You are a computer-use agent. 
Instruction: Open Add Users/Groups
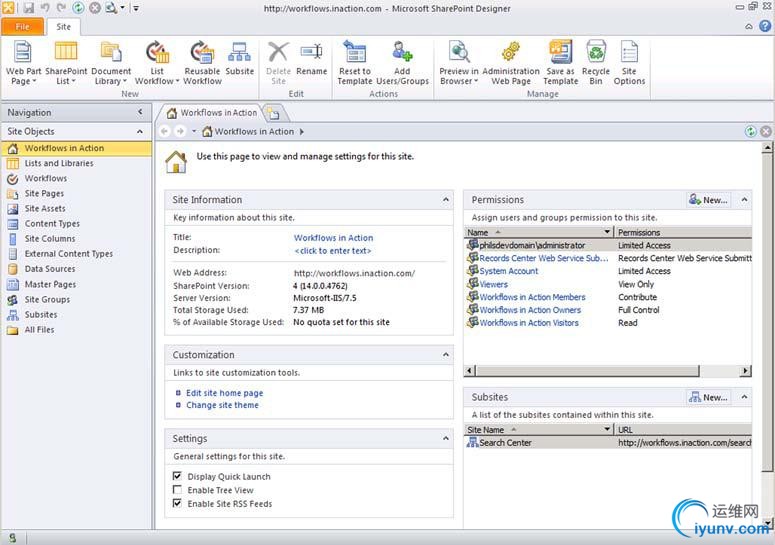click(402, 63)
